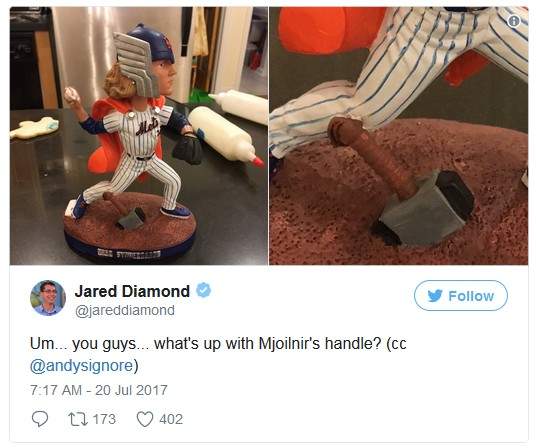This screenshot has height=448, width=538.
Task: Click the blue verified badge next to the name
Action: pos(203,291)
